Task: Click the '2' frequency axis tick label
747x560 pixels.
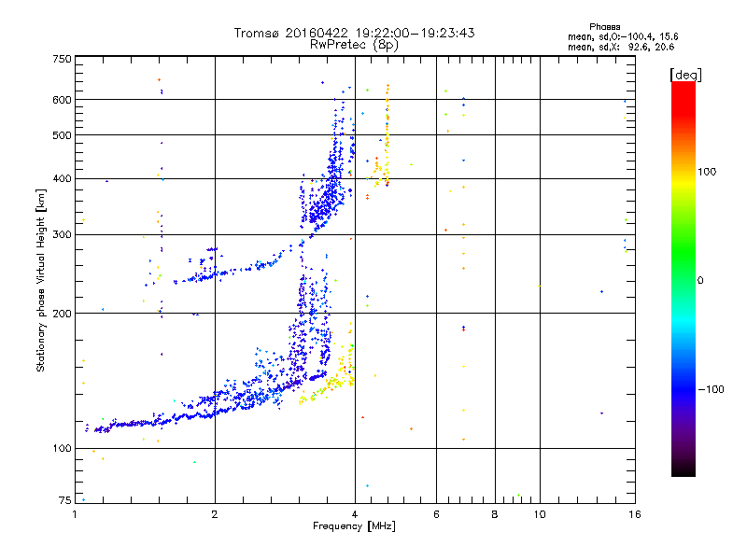Action: pos(215,514)
